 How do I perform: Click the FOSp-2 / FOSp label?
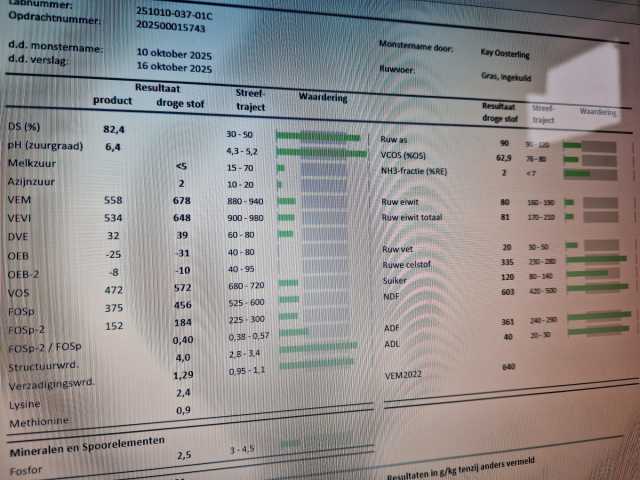click(x=45, y=348)
